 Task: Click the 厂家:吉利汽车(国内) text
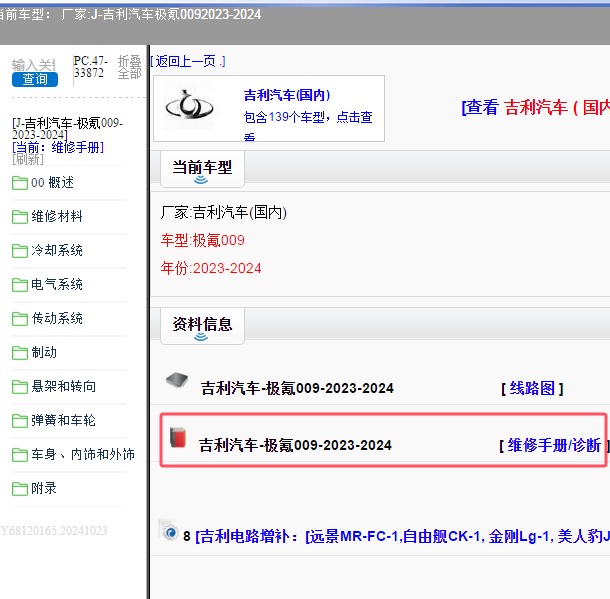[224, 212]
